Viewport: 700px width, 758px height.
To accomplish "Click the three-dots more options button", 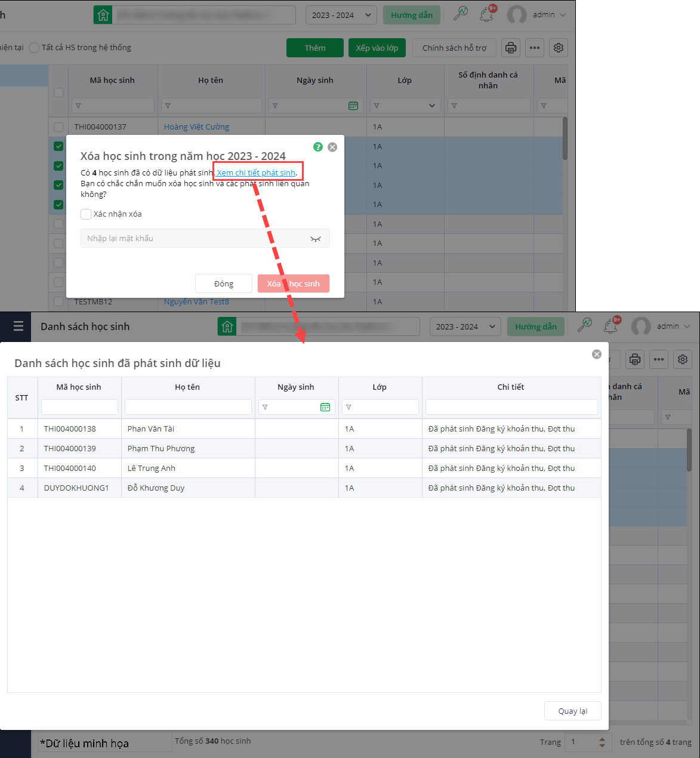I will 535,48.
